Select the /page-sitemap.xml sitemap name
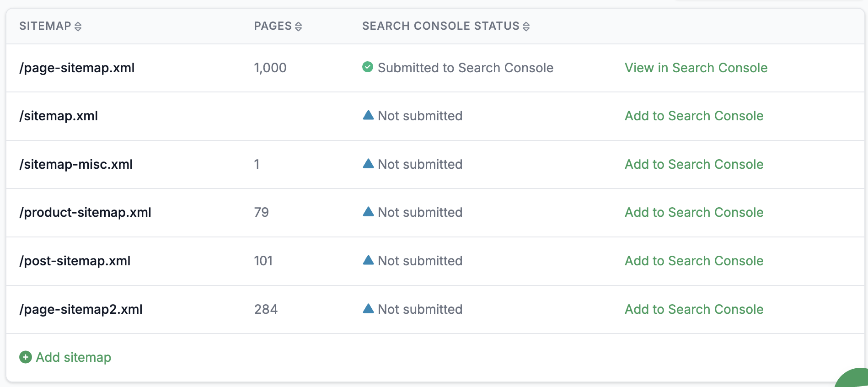This screenshot has height=387, width=868. tap(77, 68)
